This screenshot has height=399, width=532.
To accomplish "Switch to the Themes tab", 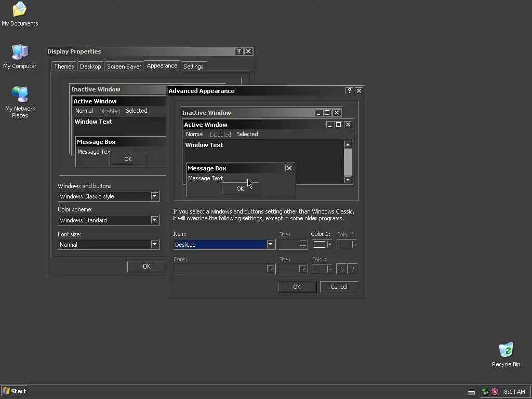I will (x=64, y=66).
